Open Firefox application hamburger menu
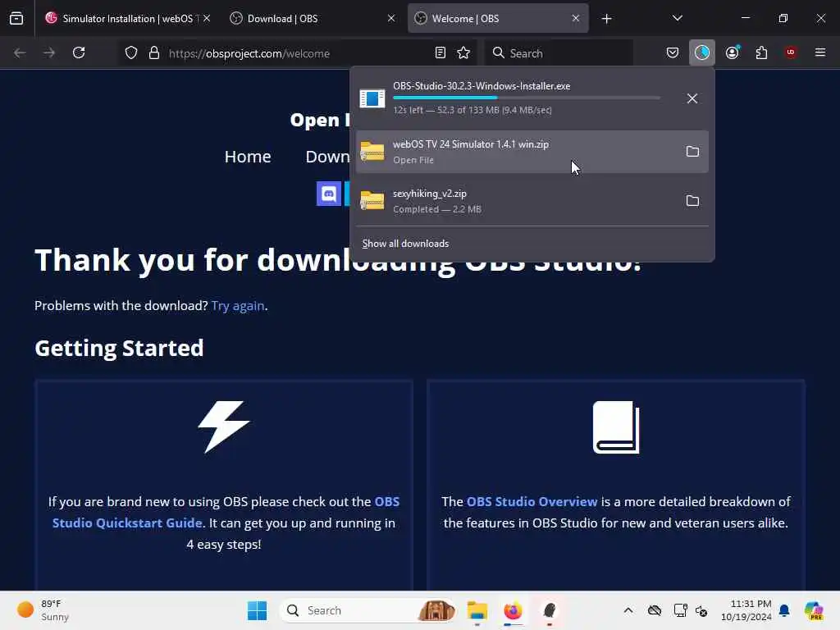The image size is (840, 630). pos(820,52)
